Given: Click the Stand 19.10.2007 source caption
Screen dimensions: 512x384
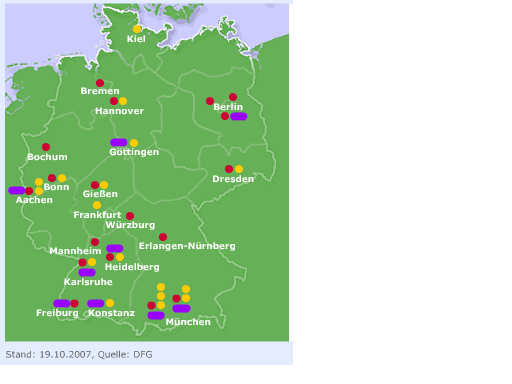Looking at the screenshot, I should click(x=79, y=354).
